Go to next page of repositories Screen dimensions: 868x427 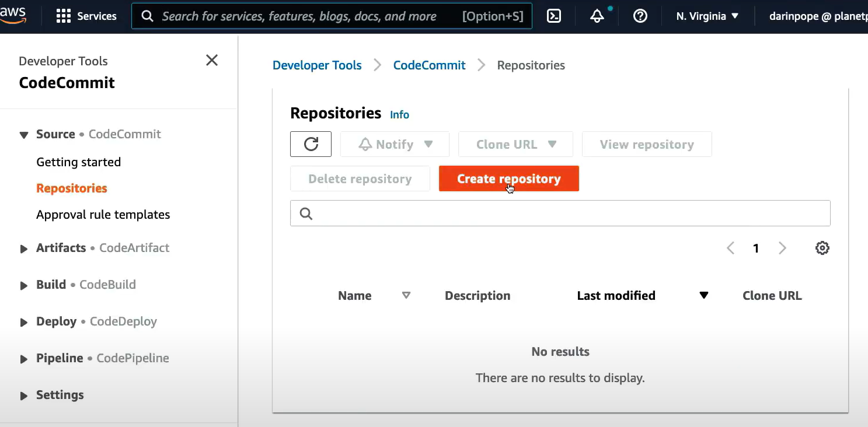(782, 248)
